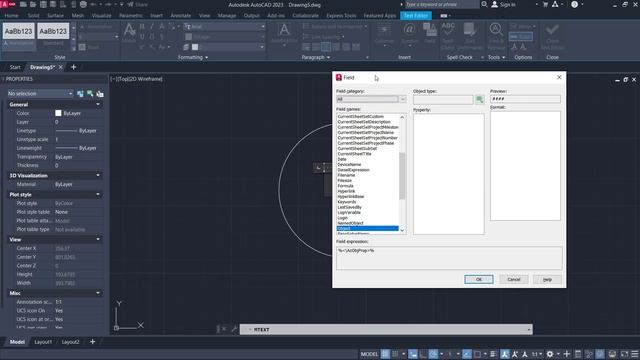Toggle snap mode dots icon in the status bar

coord(395,354)
